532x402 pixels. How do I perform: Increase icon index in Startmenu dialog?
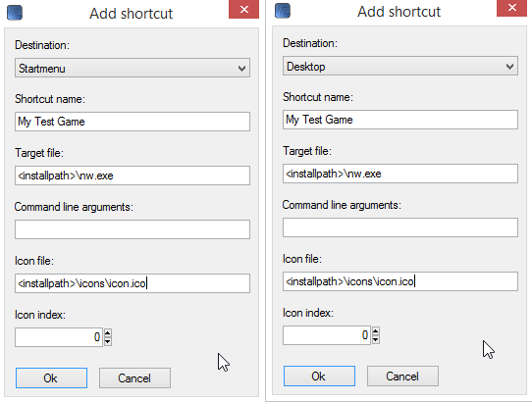[x=108, y=332]
